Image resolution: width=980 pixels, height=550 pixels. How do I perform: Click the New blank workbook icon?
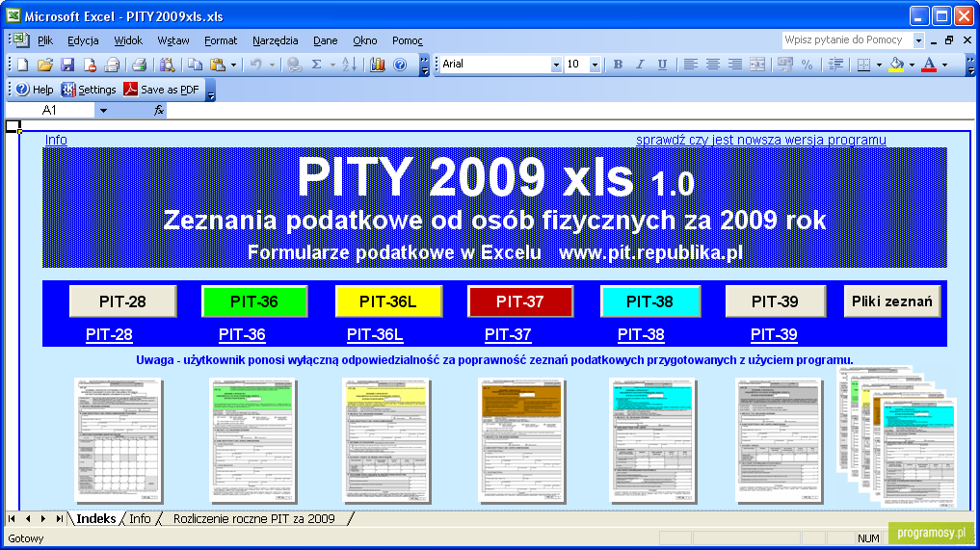point(22,65)
